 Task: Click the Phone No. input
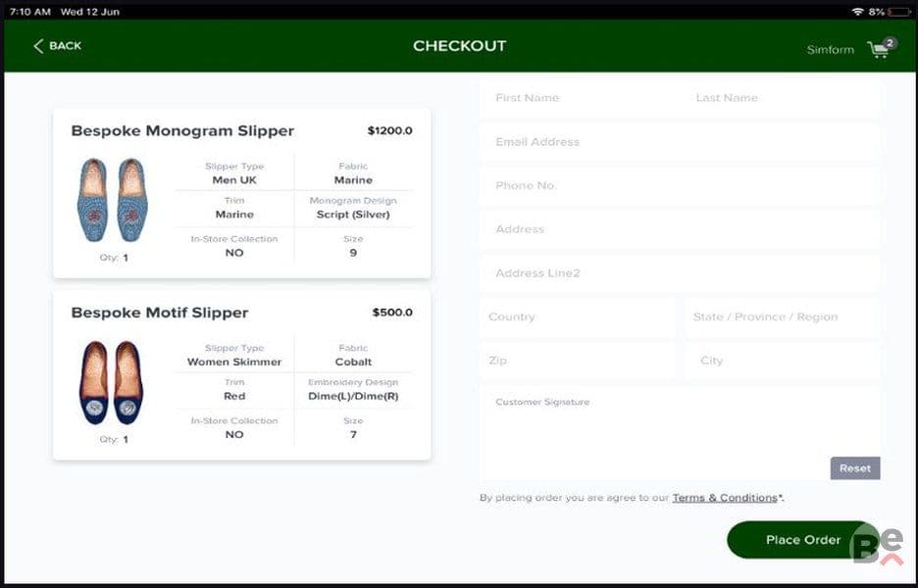680,185
